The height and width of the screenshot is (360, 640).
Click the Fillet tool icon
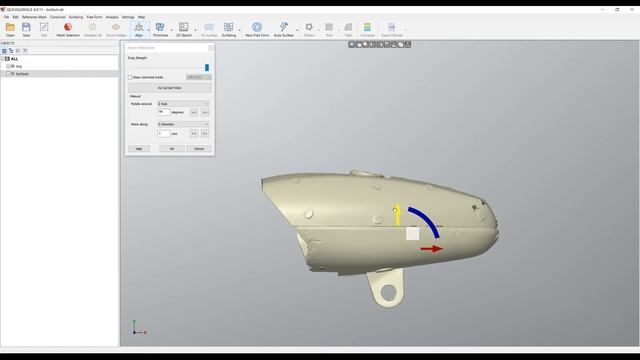(348, 27)
